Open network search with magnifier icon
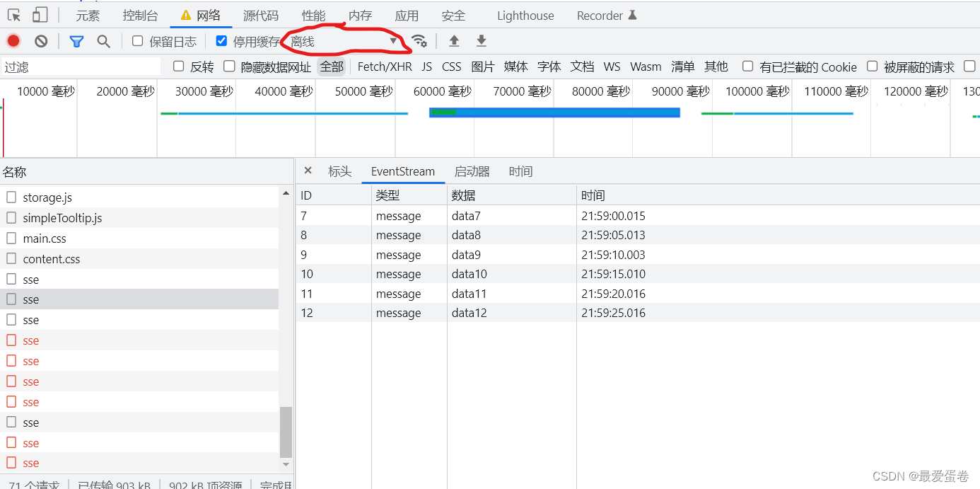The image size is (980, 489). (x=103, y=40)
